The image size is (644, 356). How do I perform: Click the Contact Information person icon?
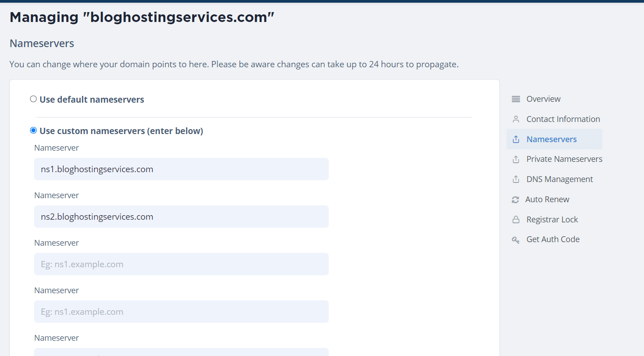[x=515, y=118]
